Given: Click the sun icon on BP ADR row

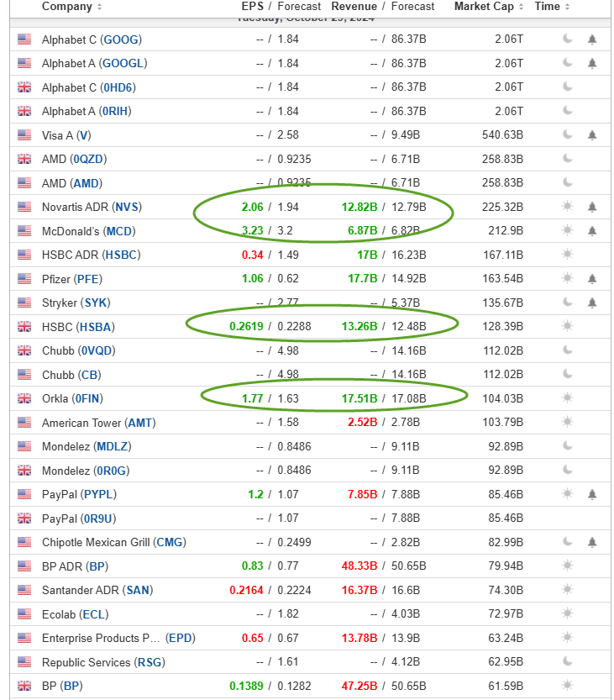Looking at the screenshot, I should click(x=567, y=566).
